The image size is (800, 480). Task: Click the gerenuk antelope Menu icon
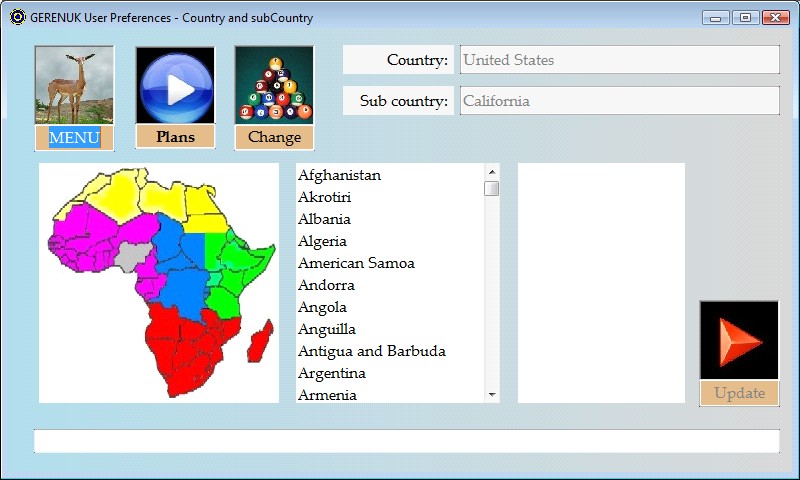(x=74, y=86)
